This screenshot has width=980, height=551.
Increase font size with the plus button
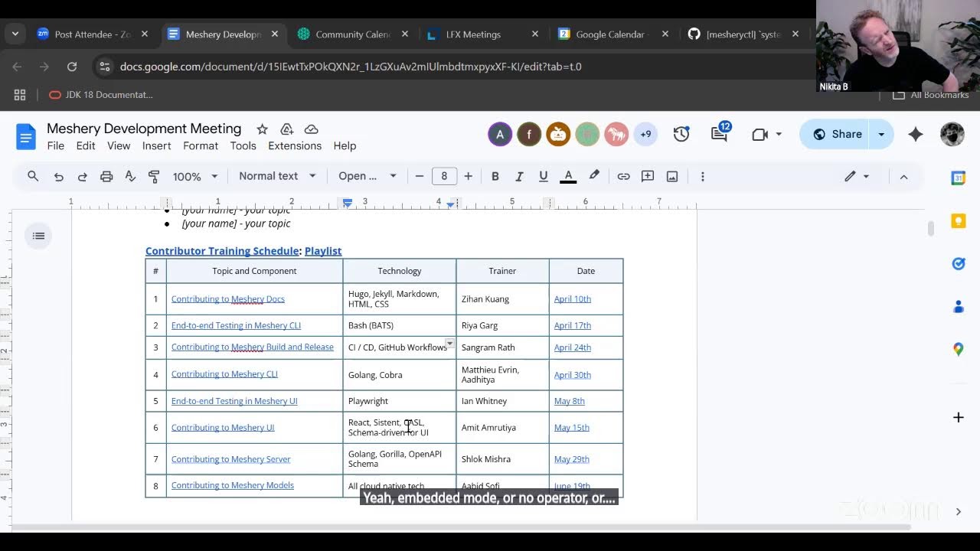(469, 176)
